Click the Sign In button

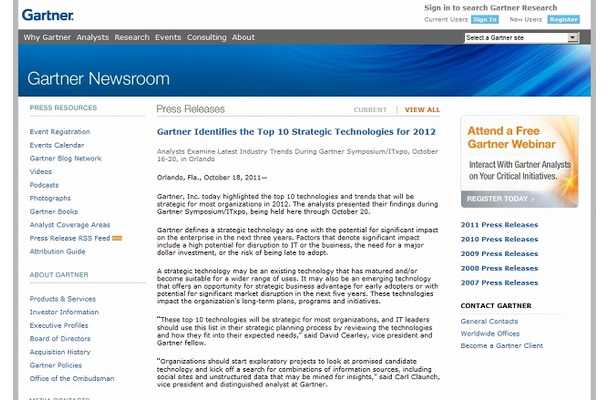coord(485,19)
